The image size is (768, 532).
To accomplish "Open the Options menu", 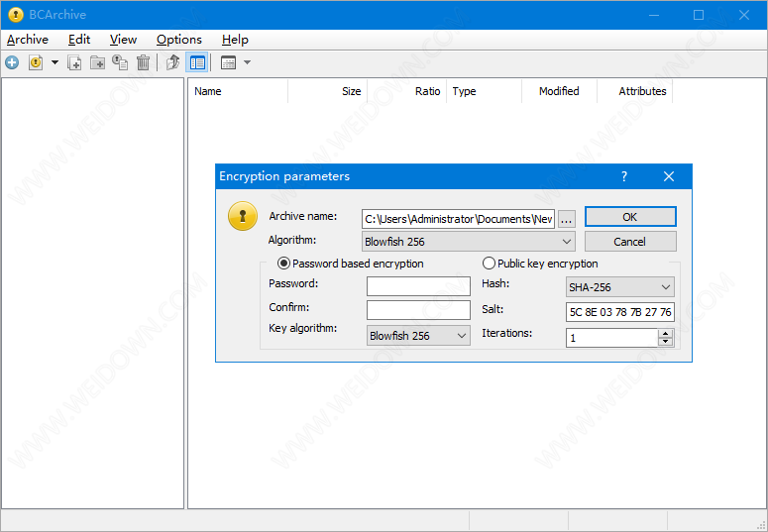I will click(179, 40).
